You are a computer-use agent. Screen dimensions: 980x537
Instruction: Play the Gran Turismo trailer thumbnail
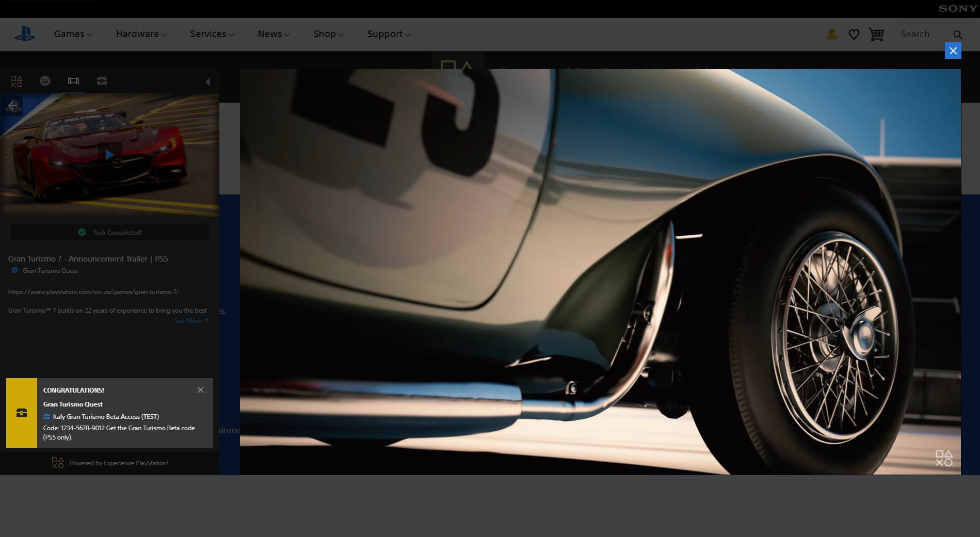point(109,154)
